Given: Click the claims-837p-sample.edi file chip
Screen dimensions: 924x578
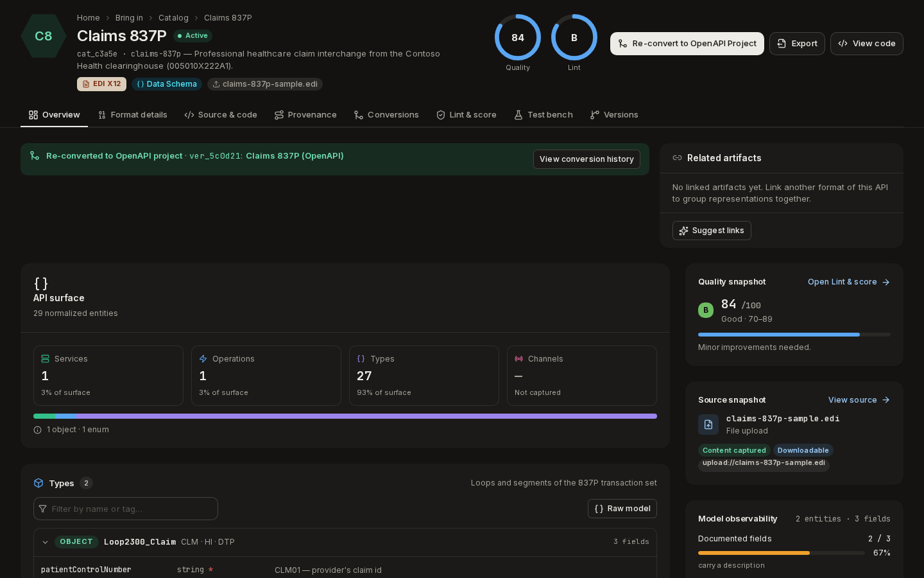Looking at the screenshot, I should click(x=265, y=84).
